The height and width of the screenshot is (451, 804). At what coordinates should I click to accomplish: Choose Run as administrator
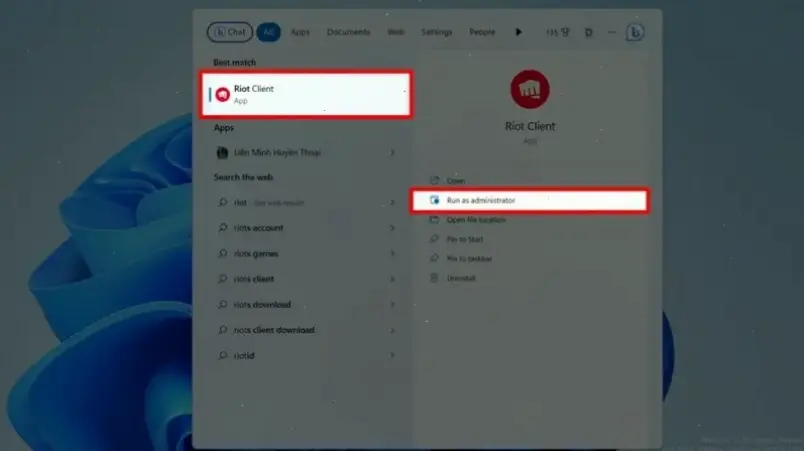481,200
